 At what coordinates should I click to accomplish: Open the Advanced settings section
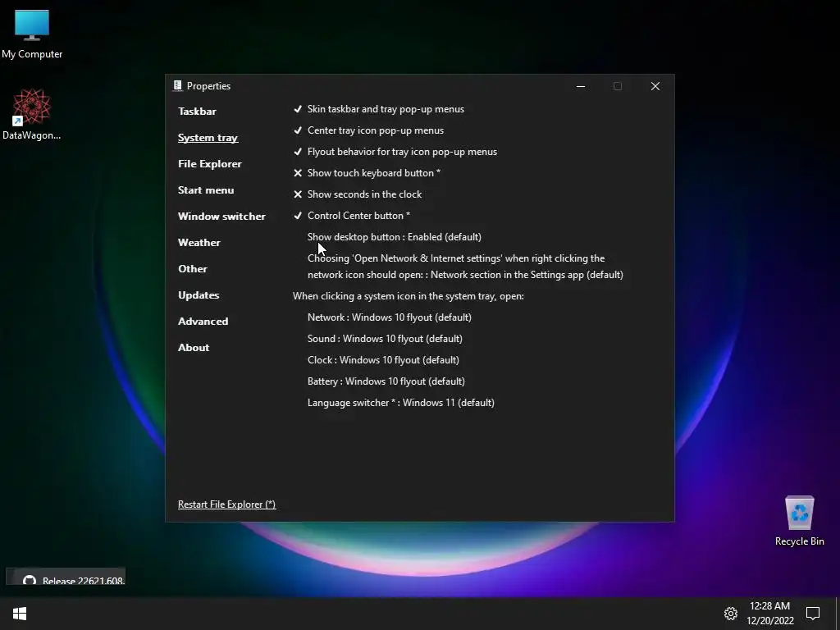(x=203, y=322)
